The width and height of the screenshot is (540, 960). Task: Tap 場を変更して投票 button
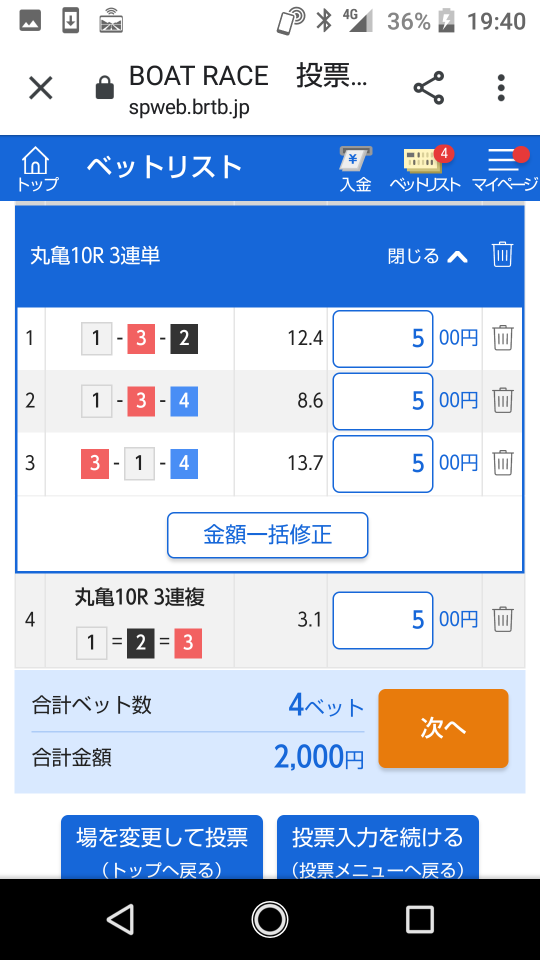click(162, 847)
